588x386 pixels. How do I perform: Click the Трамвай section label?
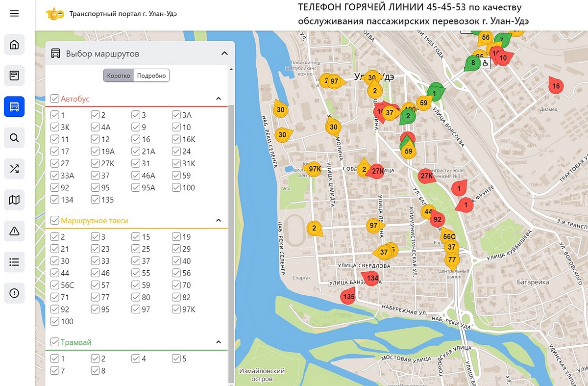coord(76,342)
